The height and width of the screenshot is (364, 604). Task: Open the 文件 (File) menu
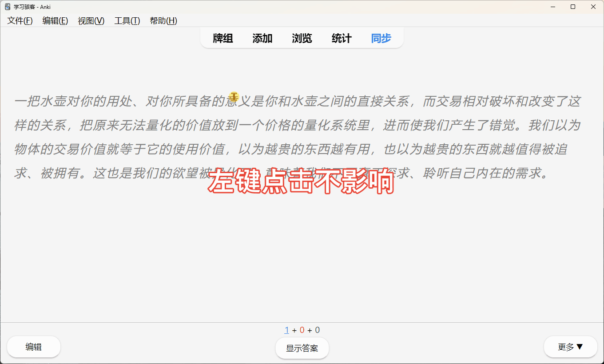click(20, 20)
